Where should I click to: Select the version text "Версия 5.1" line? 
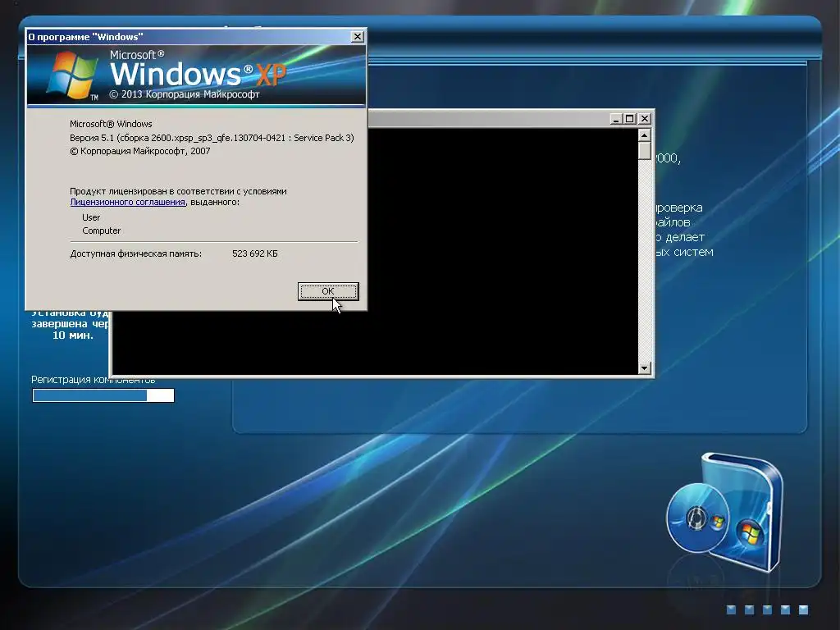212,138
